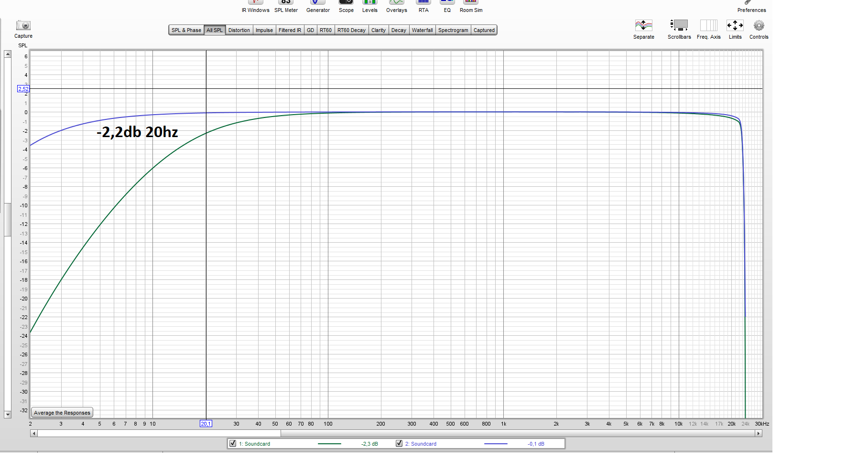The width and height of the screenshot is (868, 471).
Task: Click the SPL axis label
Action: coord(23,45)
